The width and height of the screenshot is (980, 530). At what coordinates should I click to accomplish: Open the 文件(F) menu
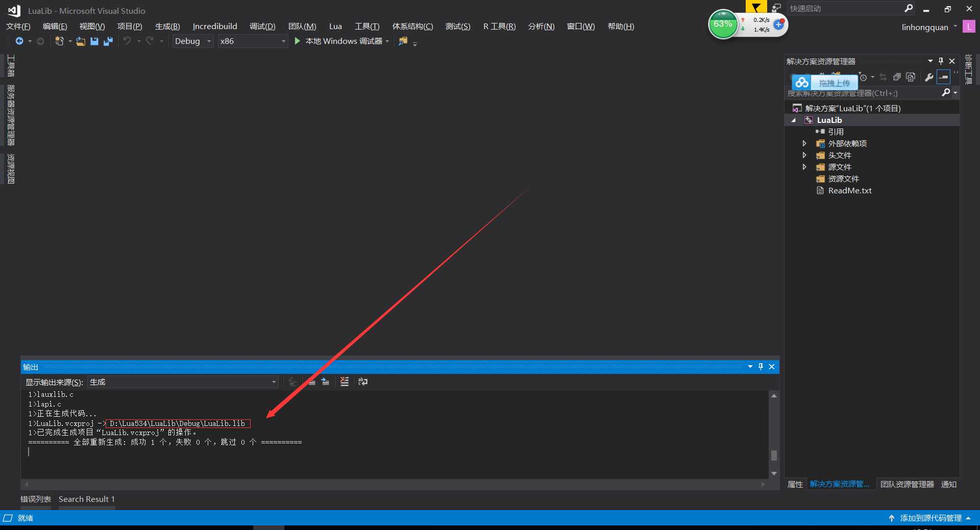[18, 27]
